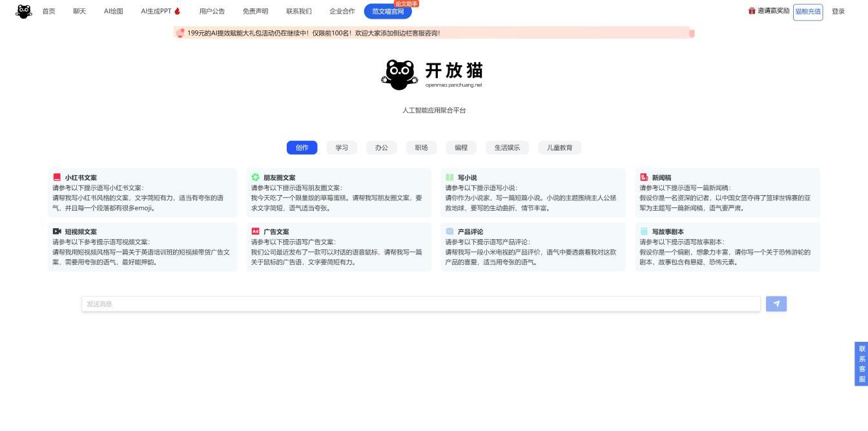Image resolution: width=868 pixels, height=431 pixels.
Task: Click the 邀请赢奖励 link
Action: coord(773,11)
